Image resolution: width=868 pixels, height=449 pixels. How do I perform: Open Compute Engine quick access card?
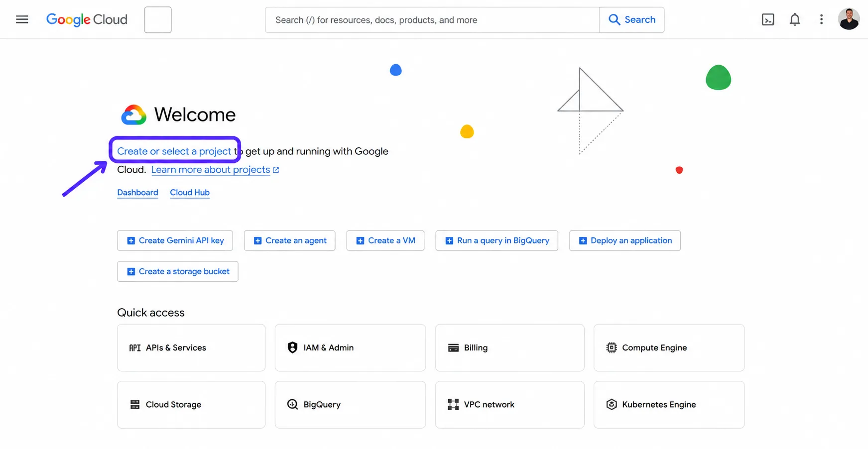click(x=669, y=348)
